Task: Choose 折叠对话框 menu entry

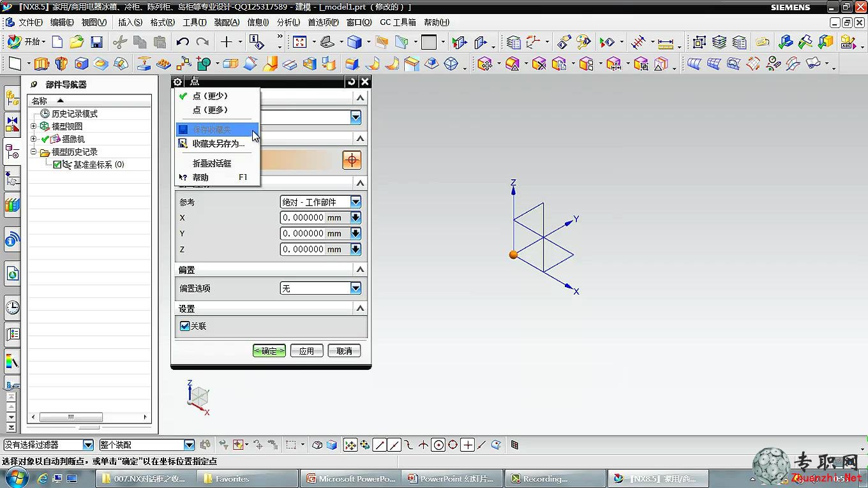Action: point(212,163)
